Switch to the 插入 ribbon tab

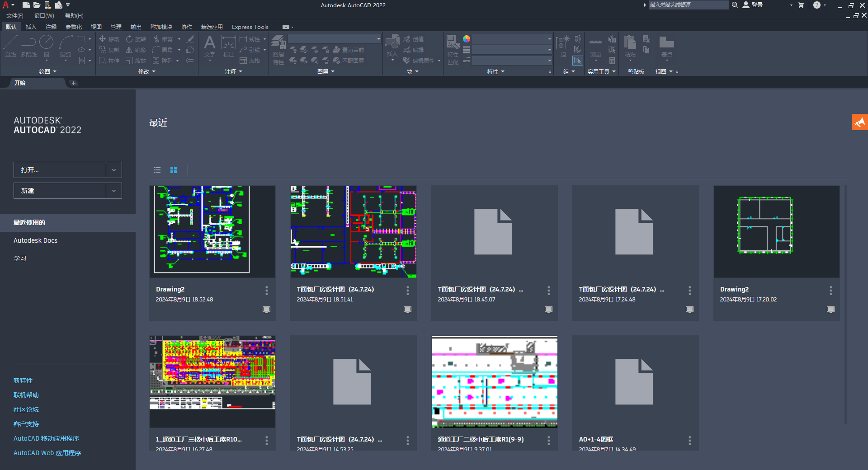[x=31, y=27]
